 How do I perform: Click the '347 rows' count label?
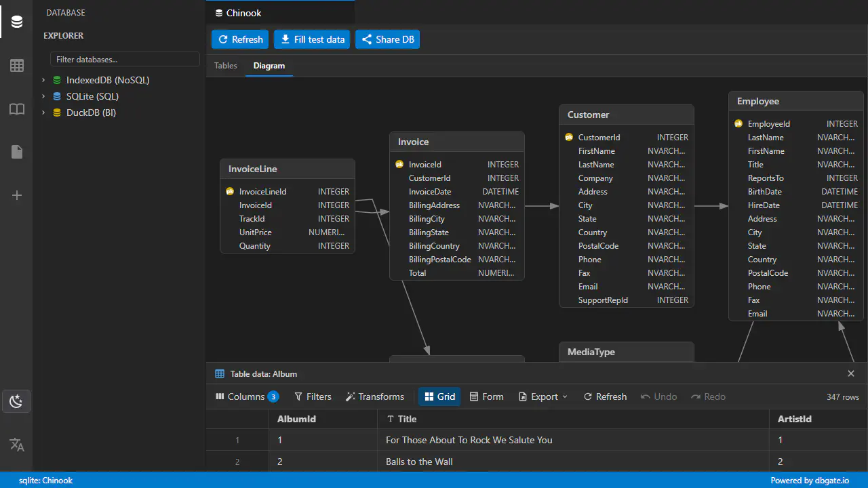coord(843,397)
